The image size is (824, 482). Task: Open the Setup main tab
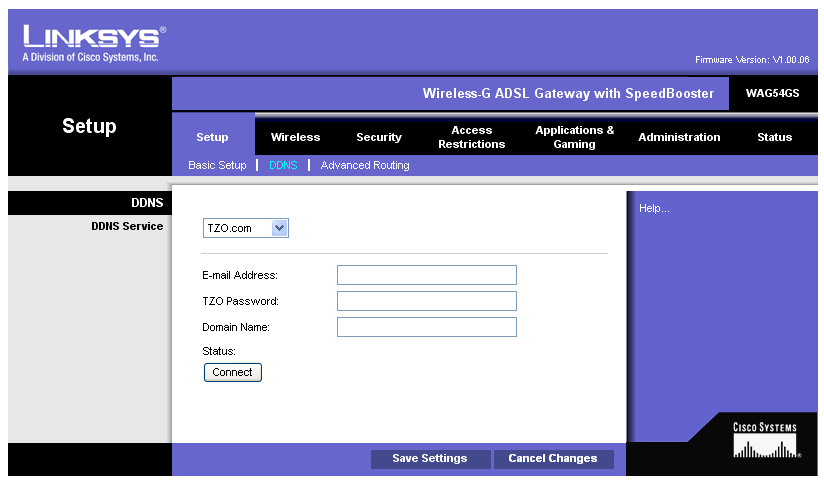(x=212, y=137)
